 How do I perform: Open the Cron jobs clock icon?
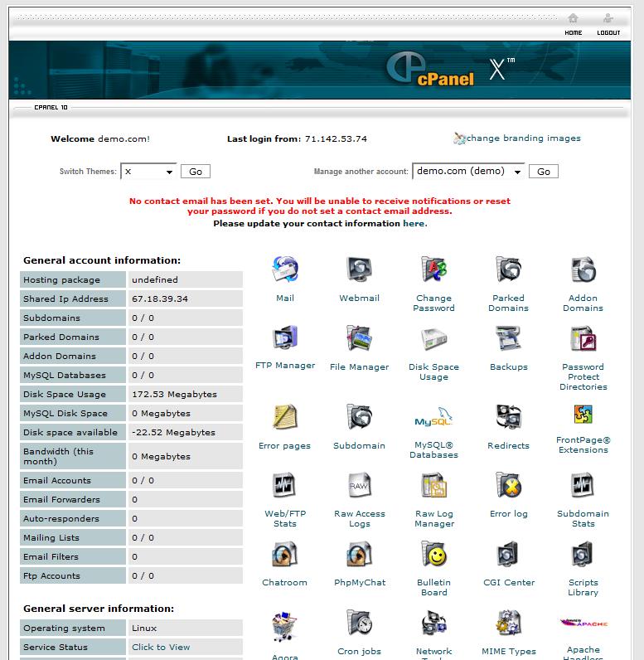(359, 623)
